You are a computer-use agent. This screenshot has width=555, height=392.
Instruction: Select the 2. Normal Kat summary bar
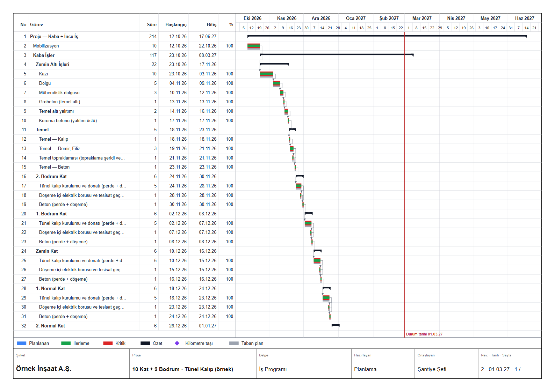click(x=336, y=325)
